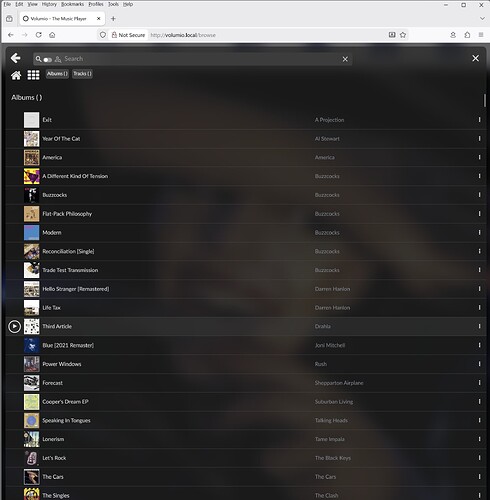Open the Bookmarks menu

tap(72, 4)
